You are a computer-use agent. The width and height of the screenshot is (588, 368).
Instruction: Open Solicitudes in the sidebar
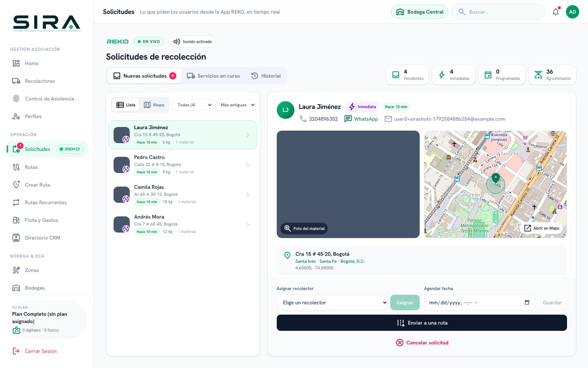[x=47, y=149]
